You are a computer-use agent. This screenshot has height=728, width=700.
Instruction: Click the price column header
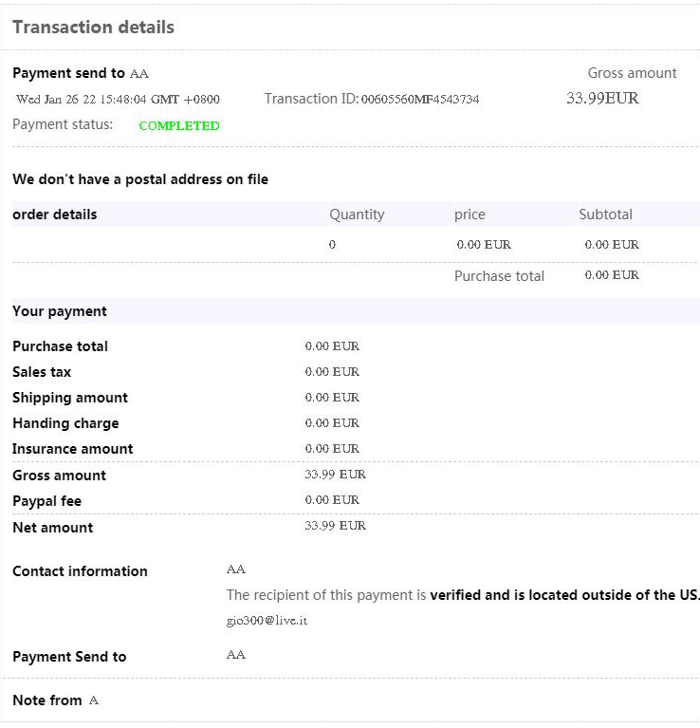470,215
